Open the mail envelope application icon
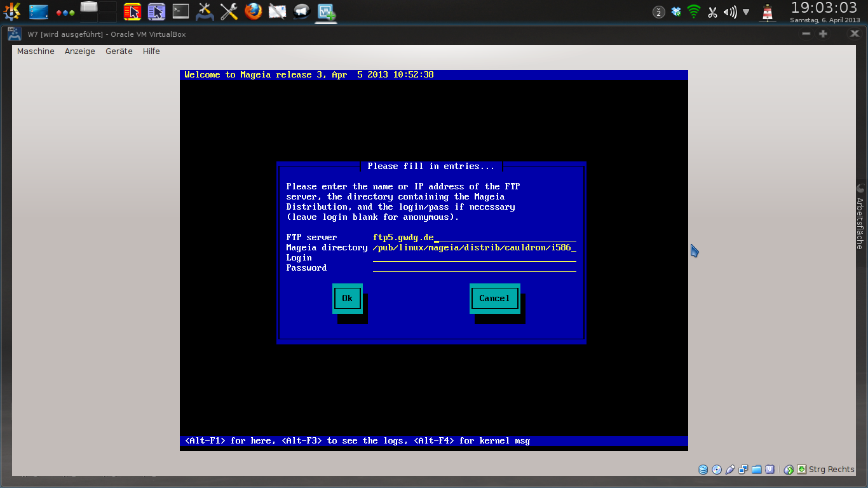 (277, 11)
